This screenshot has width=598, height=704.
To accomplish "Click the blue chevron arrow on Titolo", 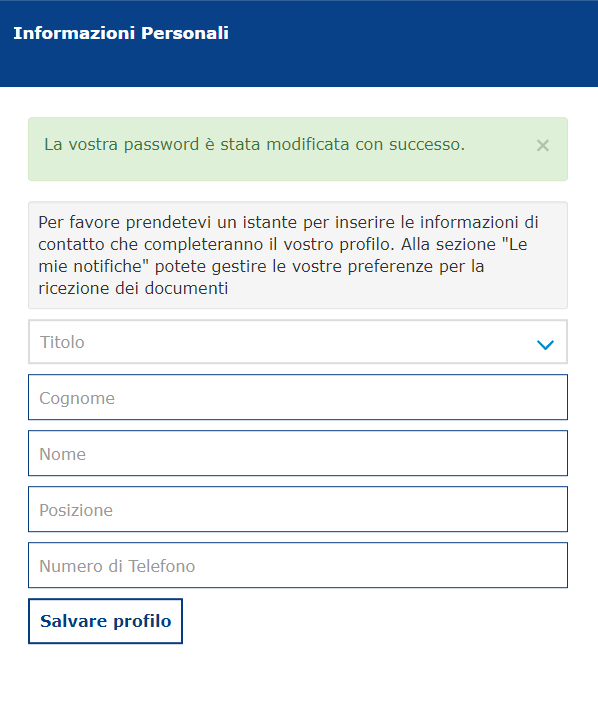I will pyautogui.click(x=545, y=344).
